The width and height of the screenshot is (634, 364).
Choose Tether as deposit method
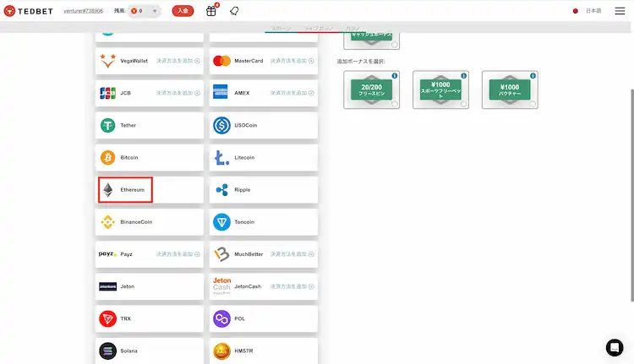149,125
